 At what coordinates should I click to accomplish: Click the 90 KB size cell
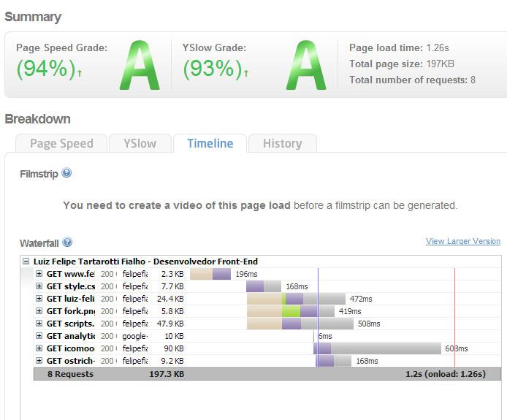(174, 348)
